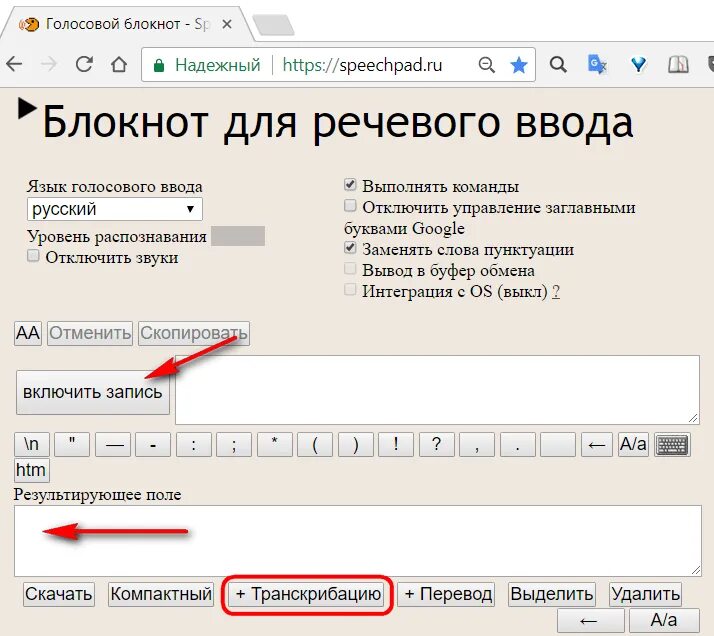The height and width of the screenshot is (636, 714).
Task: Insert an asterisk
Action: [275, 444]
